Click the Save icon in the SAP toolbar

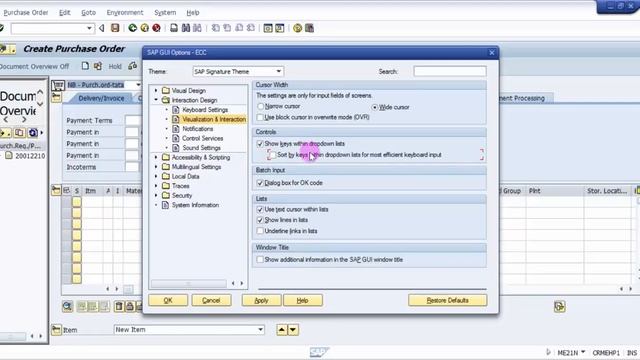pos(115,28)
